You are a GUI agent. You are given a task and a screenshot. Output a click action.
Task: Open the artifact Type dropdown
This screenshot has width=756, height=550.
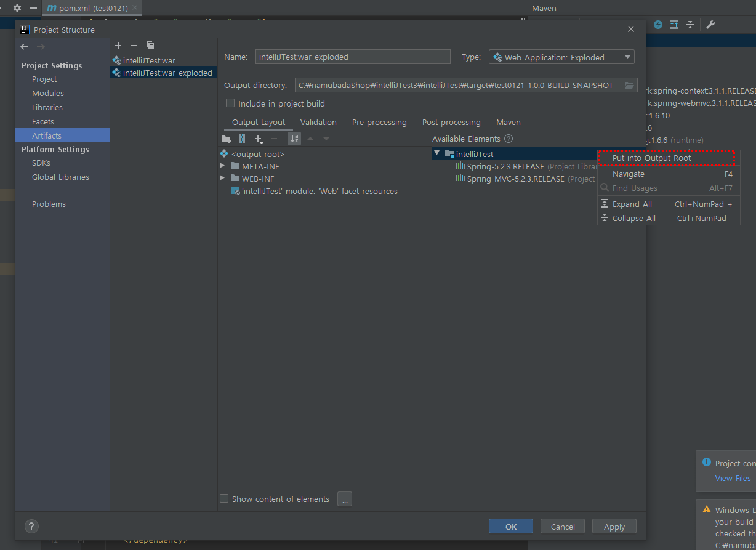point(561,57)
